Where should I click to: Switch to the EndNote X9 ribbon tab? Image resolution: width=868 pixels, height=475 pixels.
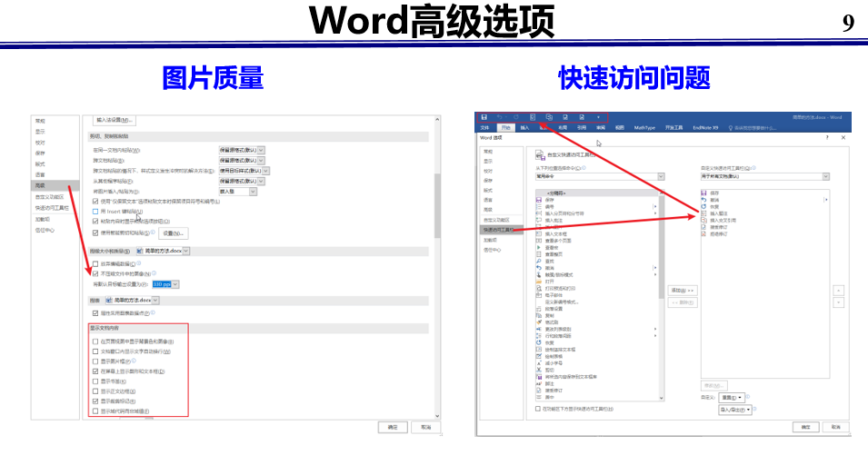705,128
